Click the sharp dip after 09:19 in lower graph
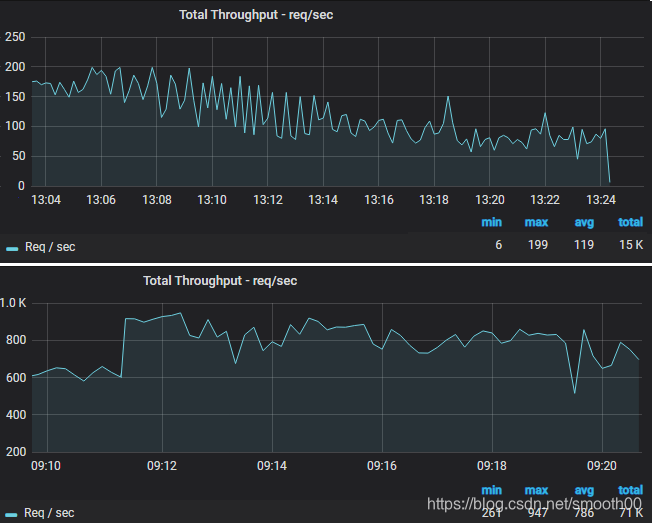 pos(575,392)
